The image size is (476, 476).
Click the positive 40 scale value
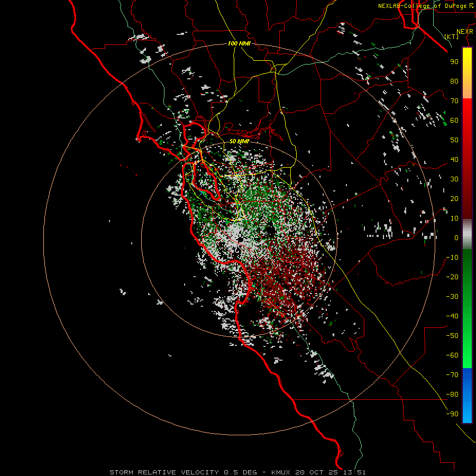point(454,159)
